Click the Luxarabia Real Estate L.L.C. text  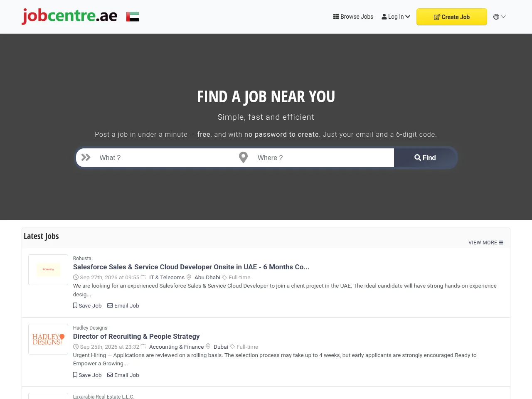coord(104,397)
